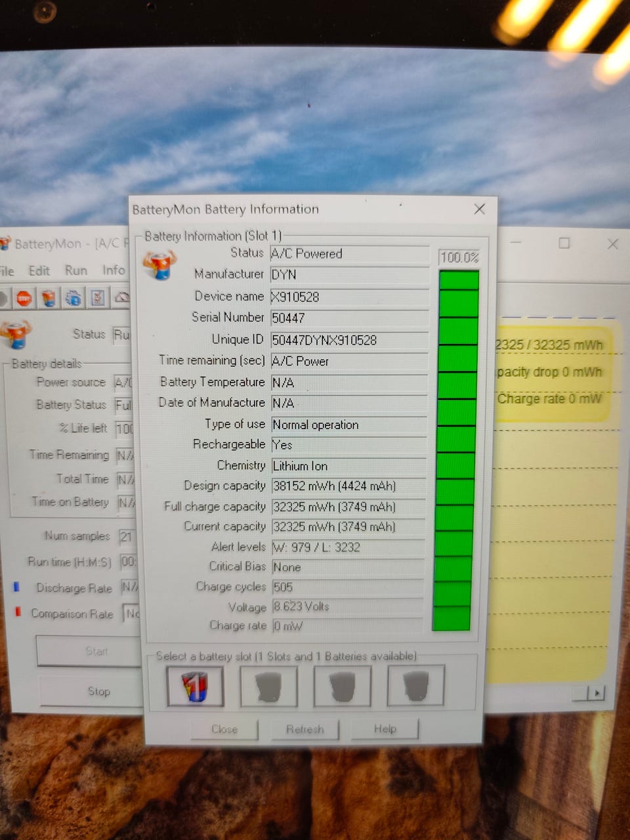
Task: Click the red Stop sign toolbar icon
Action: (x=24, y=299)
